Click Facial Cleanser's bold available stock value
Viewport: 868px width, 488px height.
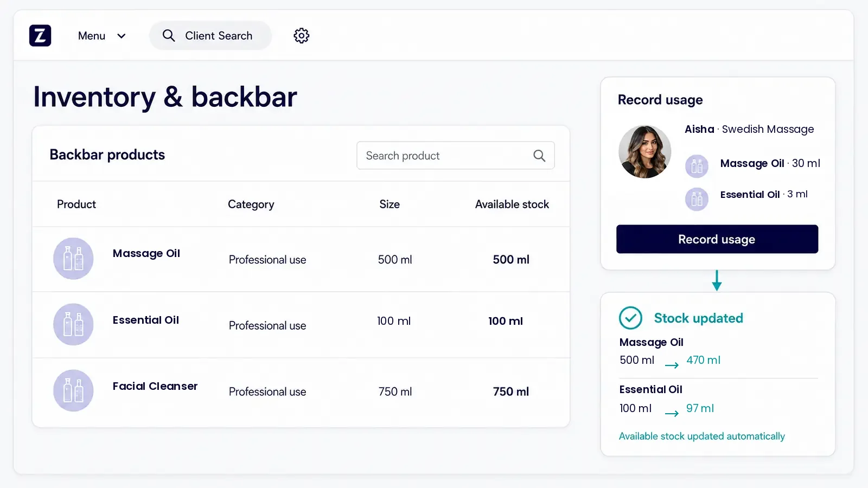(x=511, y=391)
